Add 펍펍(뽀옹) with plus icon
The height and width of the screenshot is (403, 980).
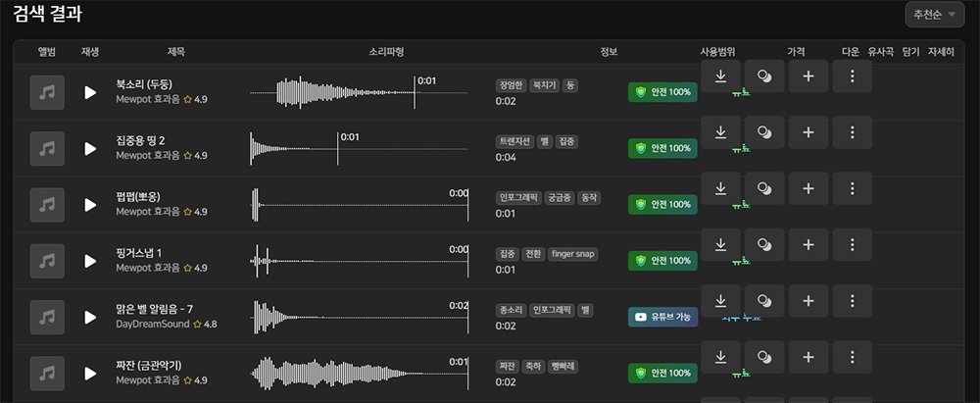point(808,188)
